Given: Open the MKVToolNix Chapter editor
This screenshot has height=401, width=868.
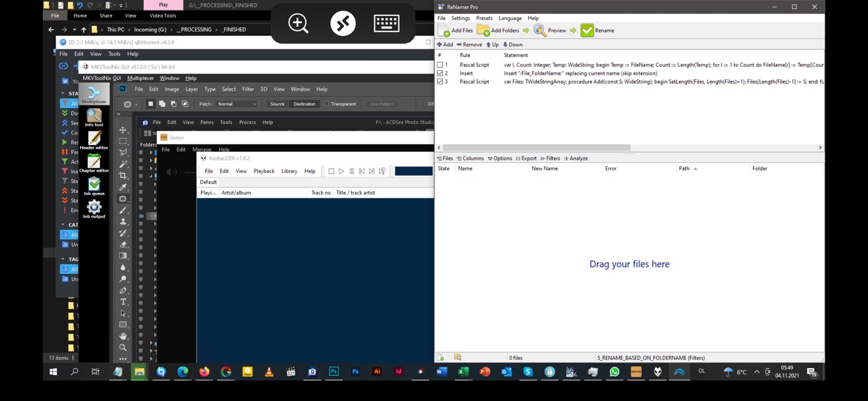Looking at the screenshot, I should 94,164.
